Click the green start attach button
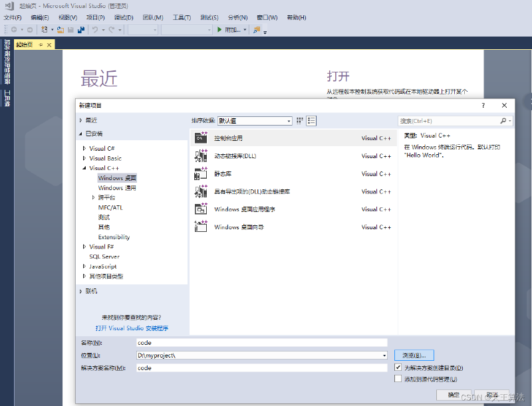Viewport: 532px width, 406px height. tap(219, 30)
